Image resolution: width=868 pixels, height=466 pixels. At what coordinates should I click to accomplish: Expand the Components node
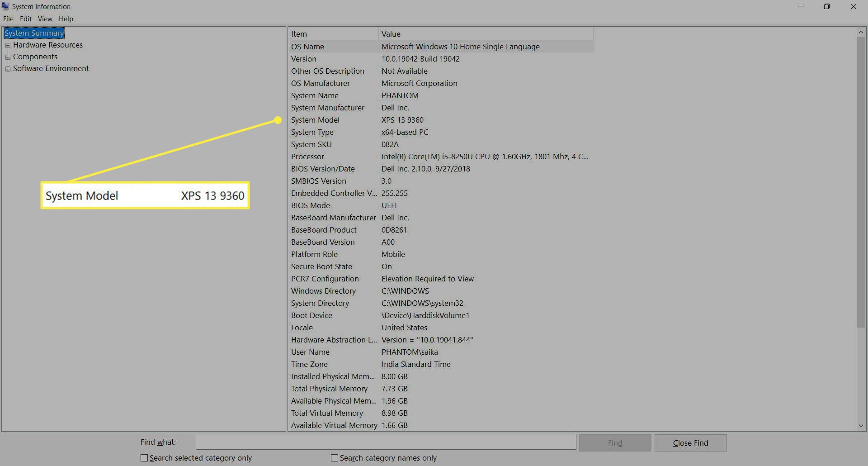8,57
